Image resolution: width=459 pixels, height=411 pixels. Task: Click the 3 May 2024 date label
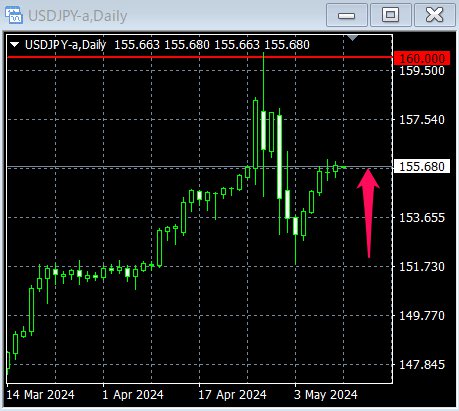coord(325,395)
